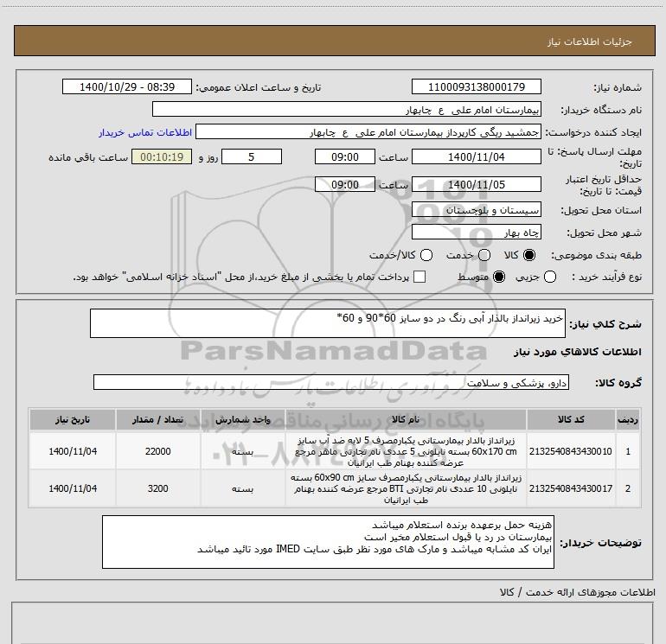The width and height of the screenshot is (666, 644).
Task: Click remaining days field showing 5
Action: pyautogui.click(x=252, y=156)
